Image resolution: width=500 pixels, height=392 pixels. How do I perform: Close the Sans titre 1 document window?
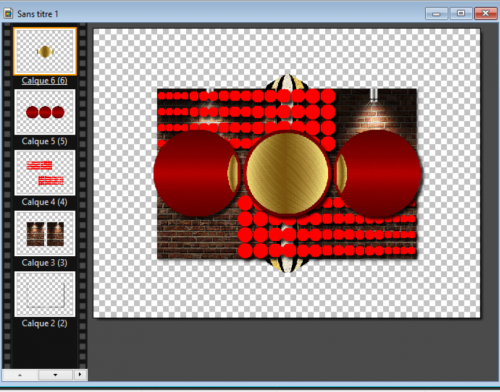pyautogui.click(x=486, y=13)
